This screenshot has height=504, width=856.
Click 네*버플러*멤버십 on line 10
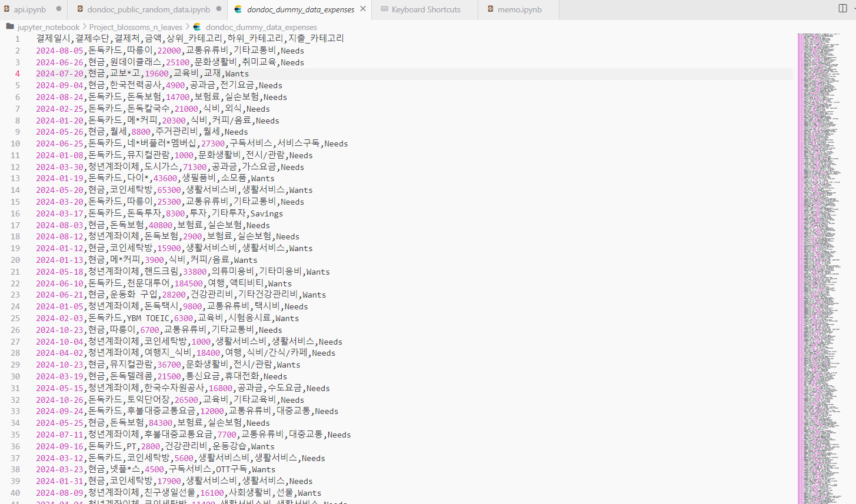162,143
